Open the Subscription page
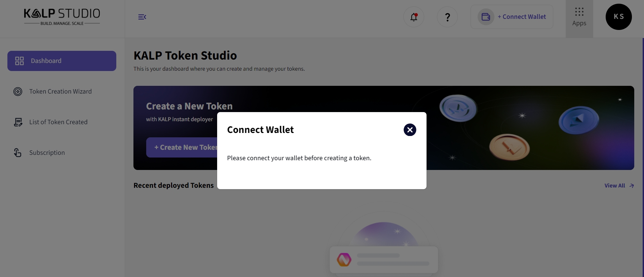This screenshot has height=277, width=644. tap(47, 153)
